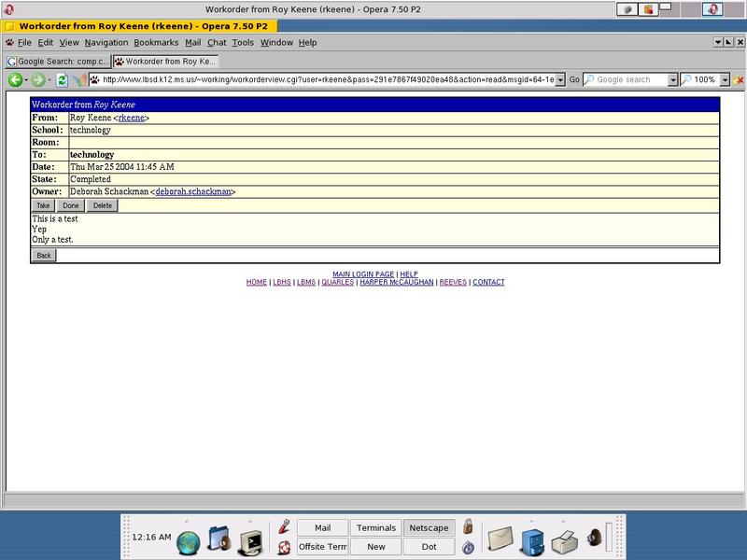Open the envelope mail icon in panel

pos(500,539)
